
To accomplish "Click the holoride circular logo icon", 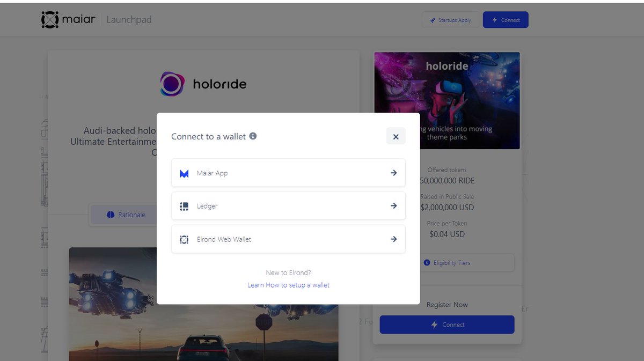I will [172, 84].
